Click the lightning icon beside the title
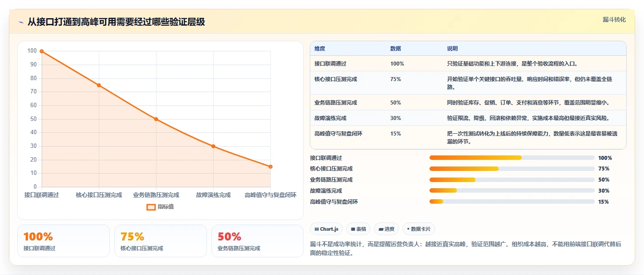 [x=21, y=22]
